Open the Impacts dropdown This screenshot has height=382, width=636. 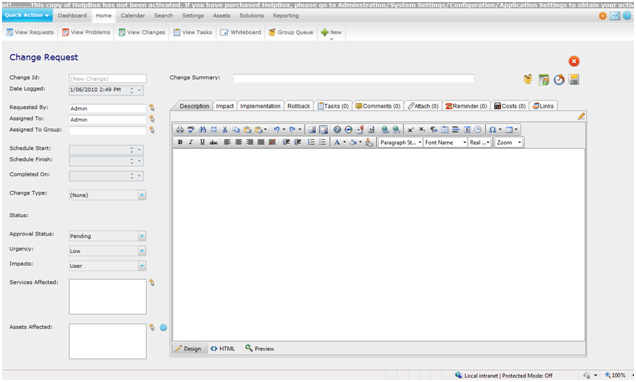[x=142, y=266]
